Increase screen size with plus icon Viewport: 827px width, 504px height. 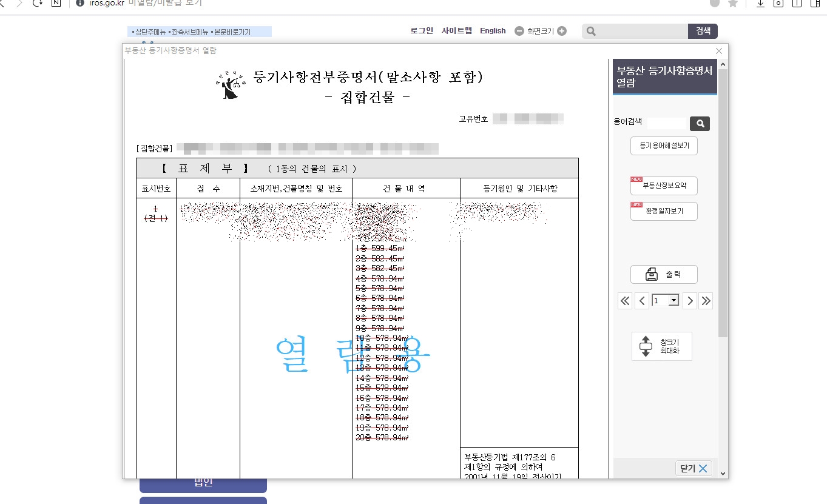coord(562,31)
